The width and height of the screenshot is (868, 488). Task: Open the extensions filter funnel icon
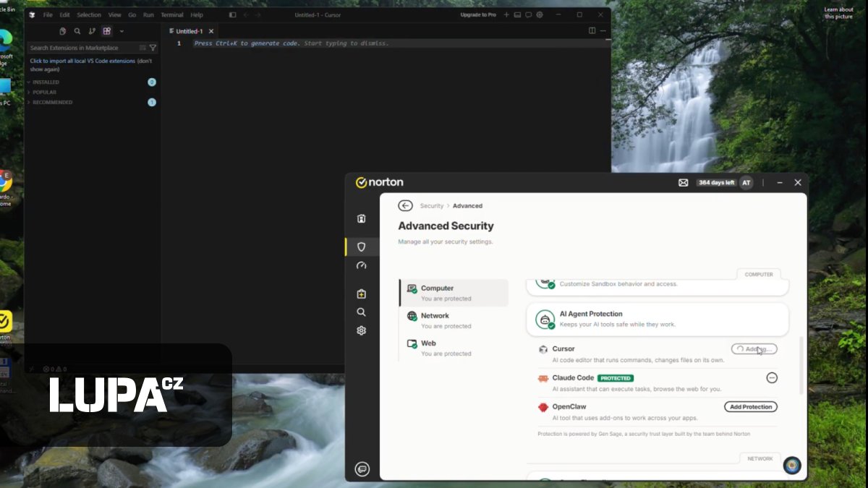[x=153, y=48]
